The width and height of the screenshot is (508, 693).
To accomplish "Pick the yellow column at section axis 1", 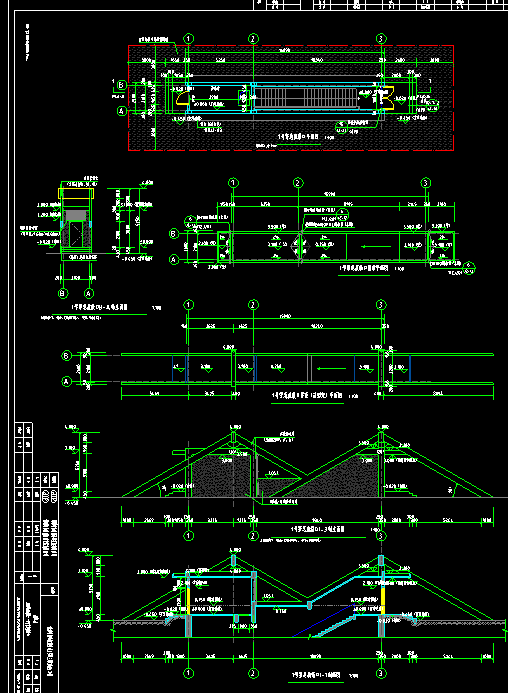I will (x=188, y=601).
